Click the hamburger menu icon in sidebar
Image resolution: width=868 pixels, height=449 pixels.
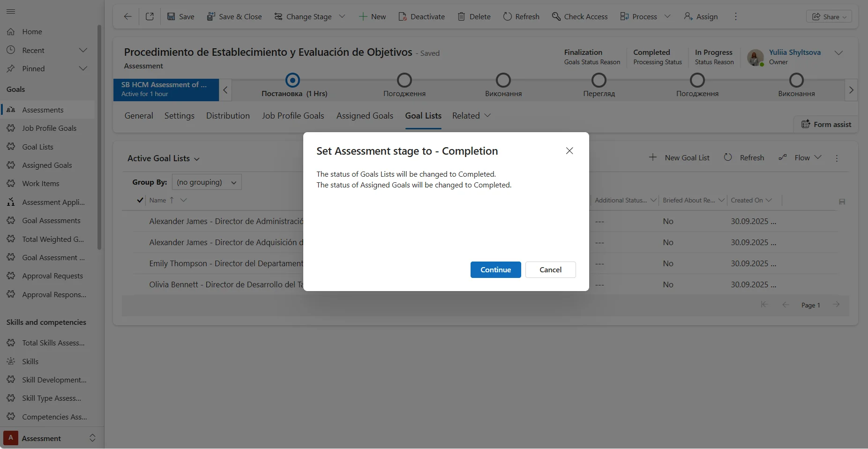click(11, 12)
